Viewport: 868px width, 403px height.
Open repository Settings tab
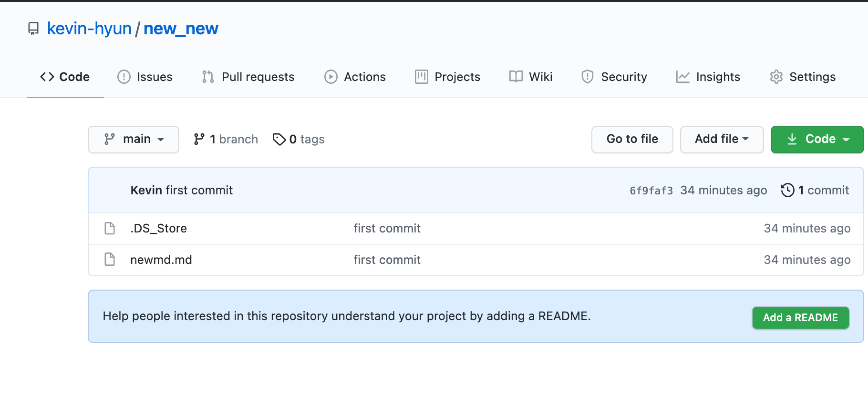[803, 77]
